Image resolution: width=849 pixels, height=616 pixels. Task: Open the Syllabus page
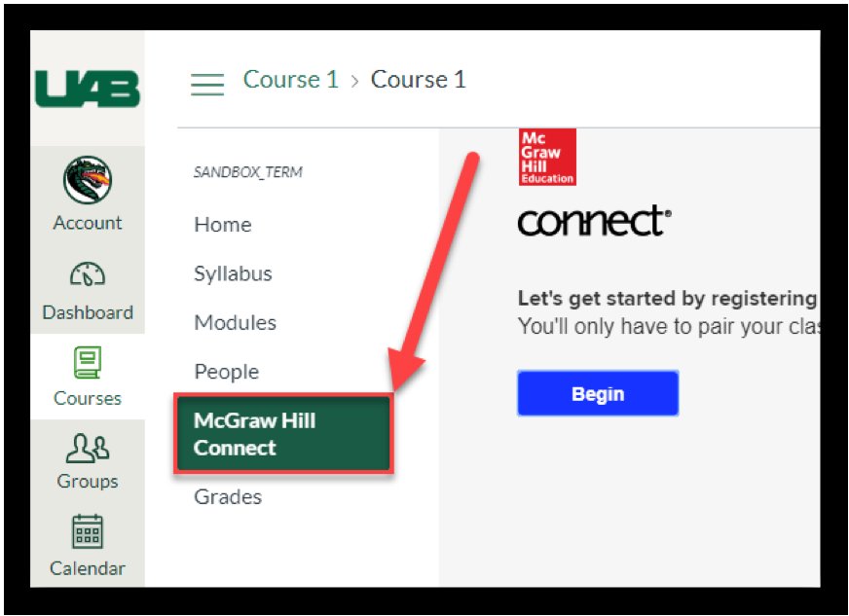(234, 273)
